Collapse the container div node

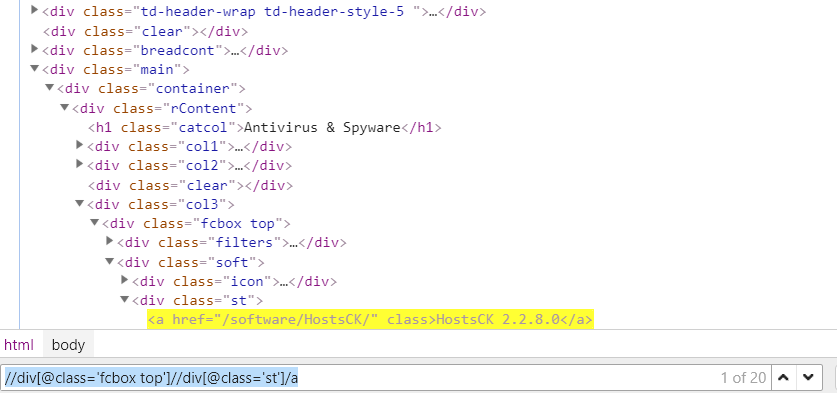50,87
